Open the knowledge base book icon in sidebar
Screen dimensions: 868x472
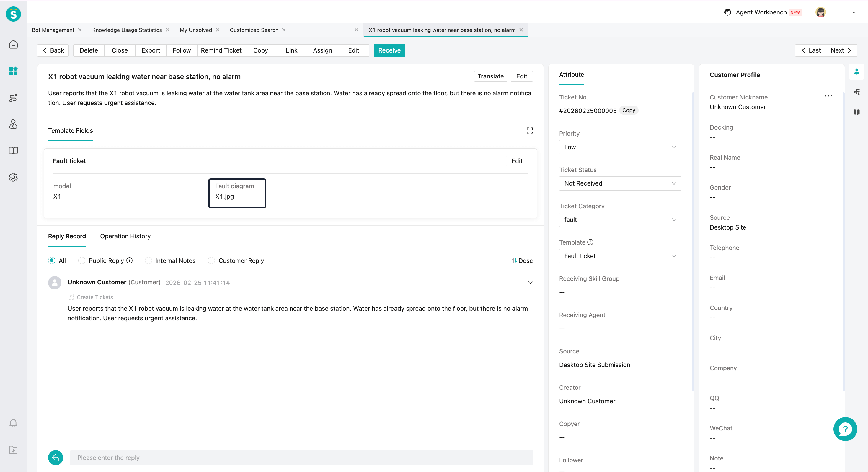coord(13,150)
